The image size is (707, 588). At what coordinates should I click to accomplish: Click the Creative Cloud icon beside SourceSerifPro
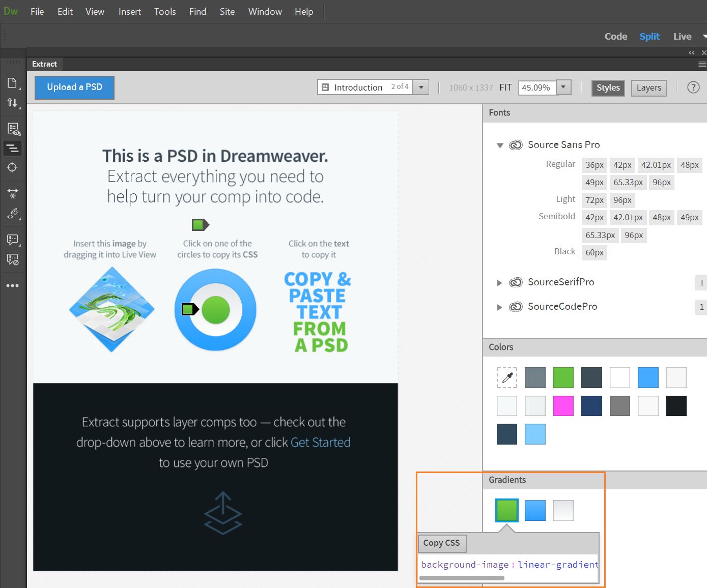tap(516, 282)
